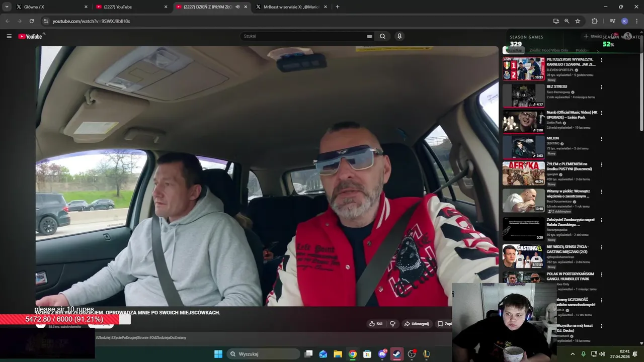Open PIETUSZEWSKI WYWALCZYŁ KARNEGO video thumbnail

point(523,69)
